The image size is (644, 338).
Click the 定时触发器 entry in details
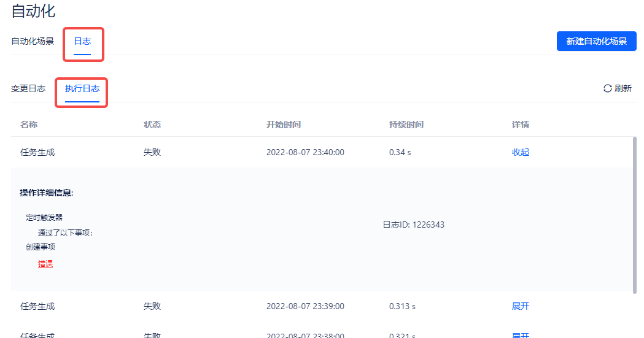point(44,217)
